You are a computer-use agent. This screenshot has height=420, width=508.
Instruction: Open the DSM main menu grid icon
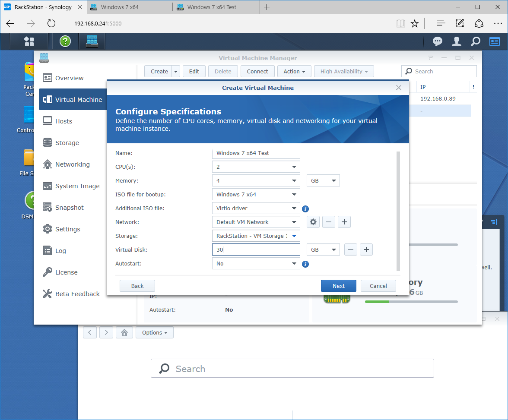29,41
